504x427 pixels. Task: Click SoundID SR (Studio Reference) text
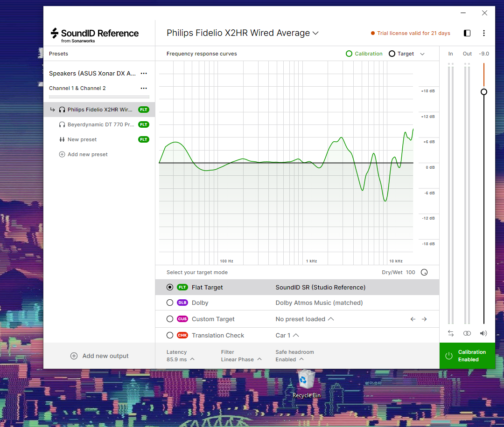click(x=321, y=287)
